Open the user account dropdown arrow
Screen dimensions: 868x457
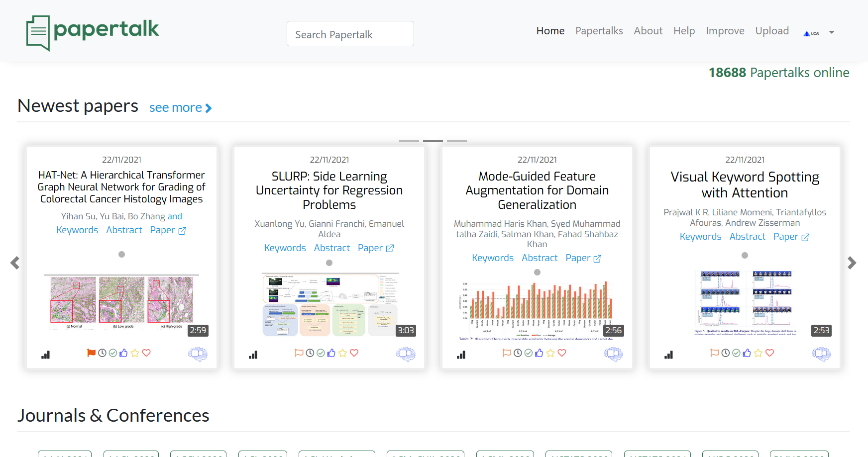click(831, 32)
